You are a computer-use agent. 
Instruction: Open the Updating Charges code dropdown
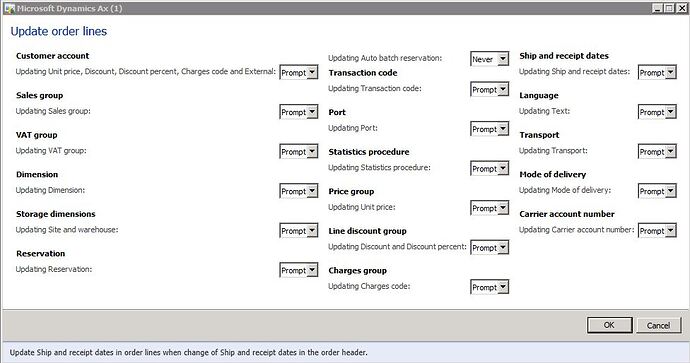click(x=489, y=288)
